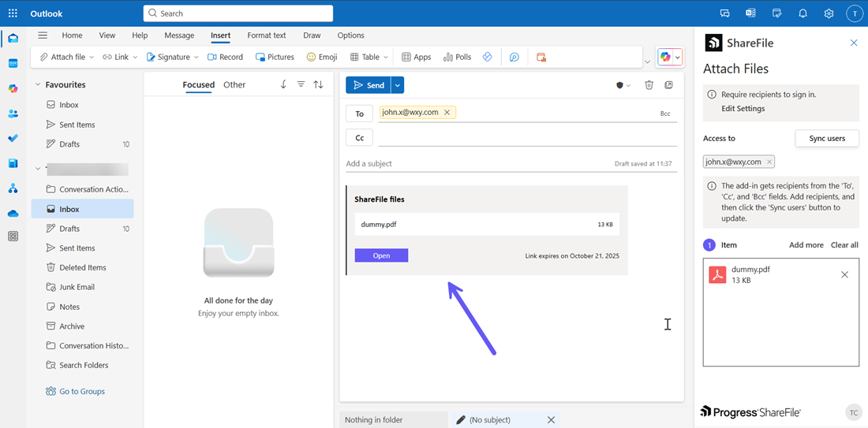Expand the Attach file dropdown

[92, 57]
